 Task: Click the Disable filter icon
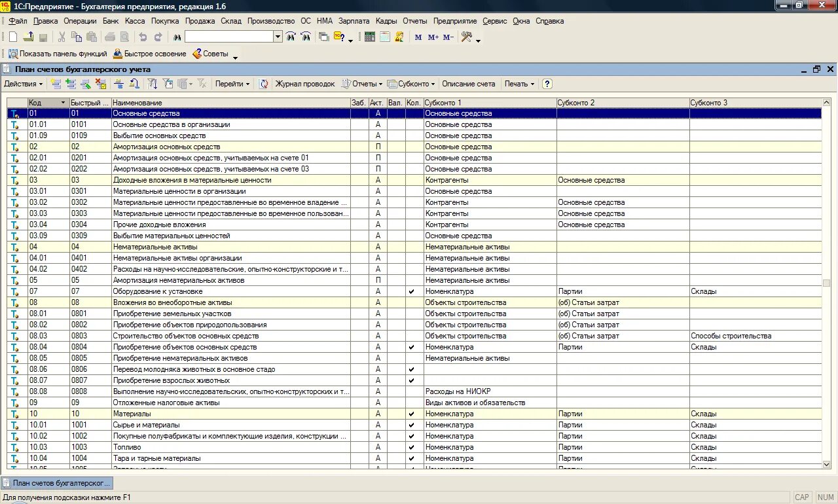[202, 84]
